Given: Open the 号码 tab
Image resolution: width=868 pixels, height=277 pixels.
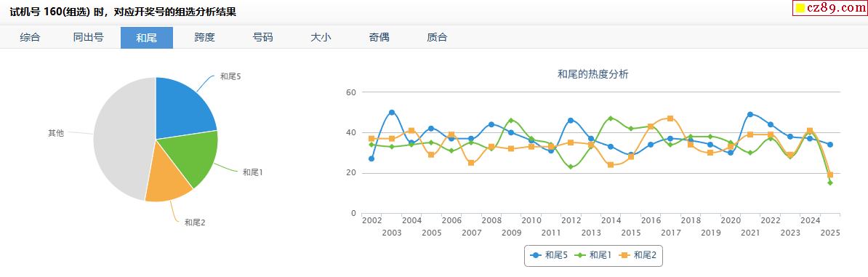Looking at the screenshot, I should [263, 38].
